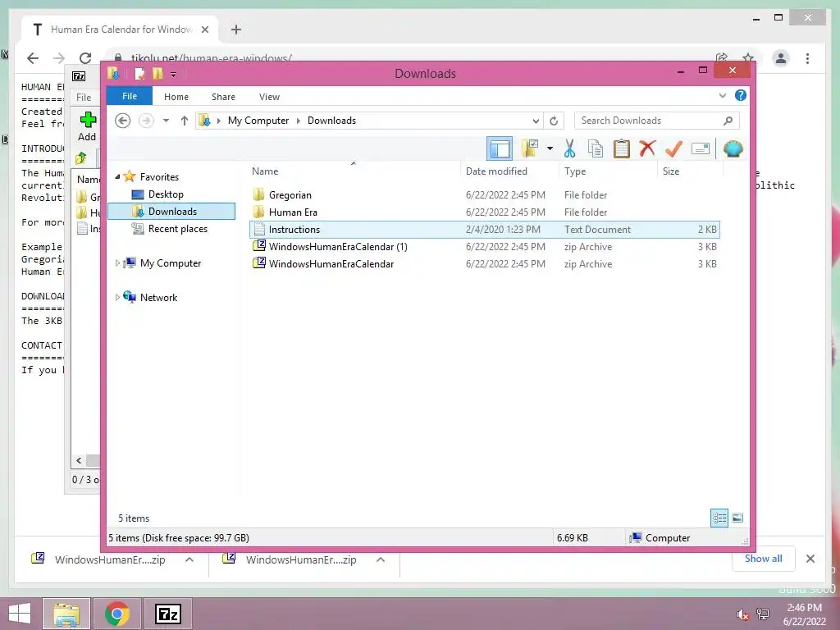
Task: Select Recent places in Favorites
Action: pyautogui.click(x=177, y=229)
